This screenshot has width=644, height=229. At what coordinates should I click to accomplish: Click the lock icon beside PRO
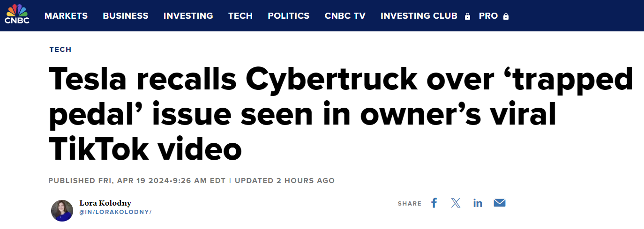click(x=506, y=16)
